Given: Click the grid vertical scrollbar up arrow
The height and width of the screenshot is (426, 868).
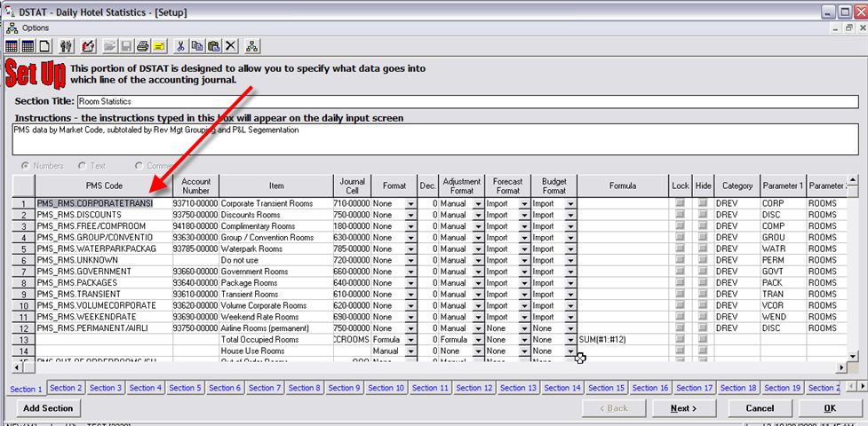Looking at the screenshot, I should coord(853,179).
